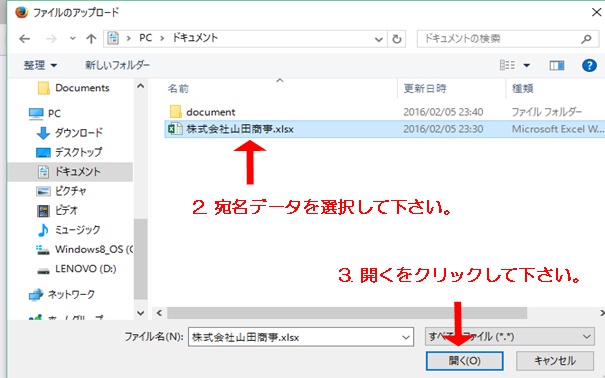Go up one folder level
The image size is (605, 378).
click(91, 39)
